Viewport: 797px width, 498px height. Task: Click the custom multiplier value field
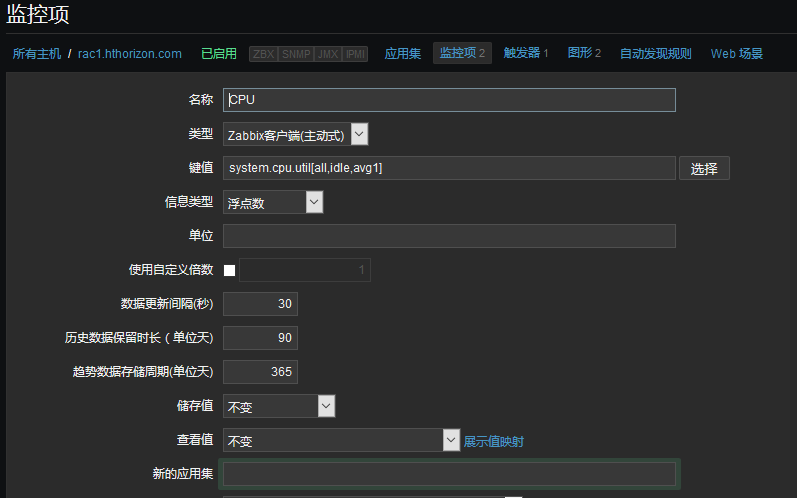point(305,270)
